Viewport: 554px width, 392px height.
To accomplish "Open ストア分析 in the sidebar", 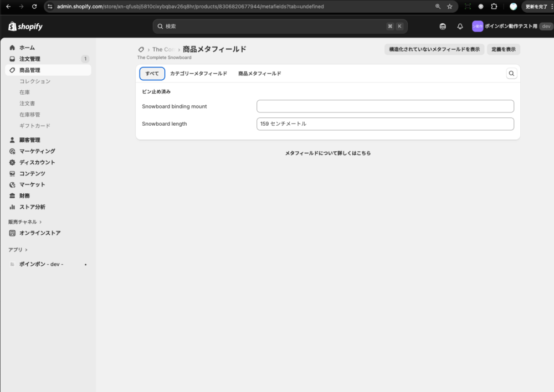I will tap(32, 207).
